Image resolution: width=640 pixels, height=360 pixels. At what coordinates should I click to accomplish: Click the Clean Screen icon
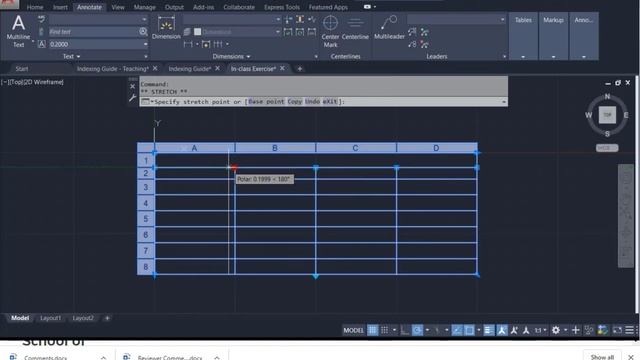[617, 330]
